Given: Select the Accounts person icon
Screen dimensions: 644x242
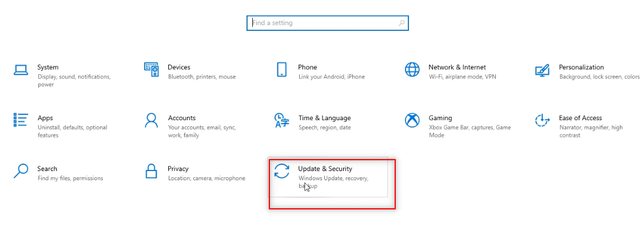Looking at the screenshot, I should (x=151, y=120).
